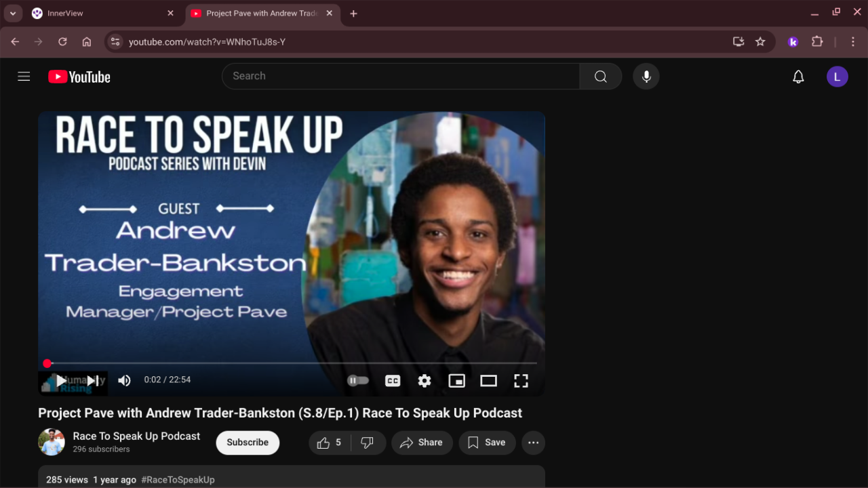
Task: Open more actions three-dot menu
Action: pyautogui.click(x=534, y=443)
